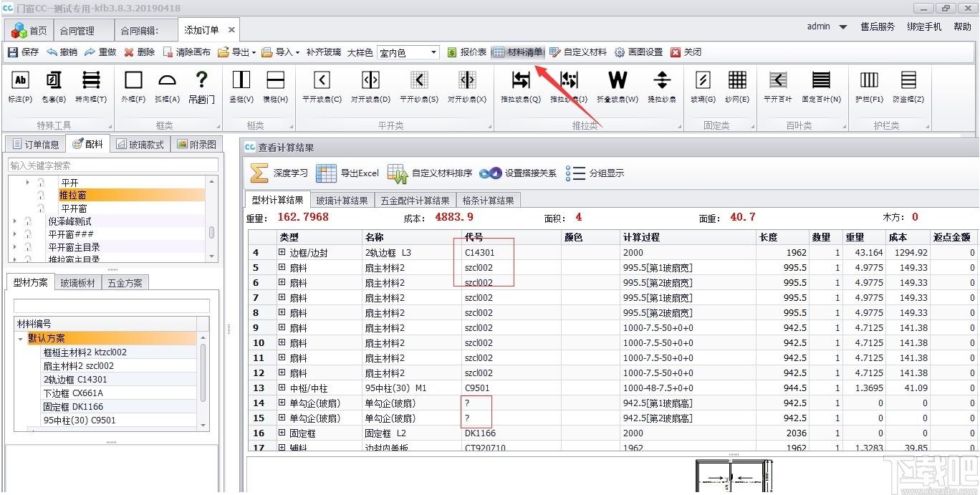The width and height of the screenshot is (980, 495).
Task: Switch to the 玻璃板材 tab
Action: (77, 282)
